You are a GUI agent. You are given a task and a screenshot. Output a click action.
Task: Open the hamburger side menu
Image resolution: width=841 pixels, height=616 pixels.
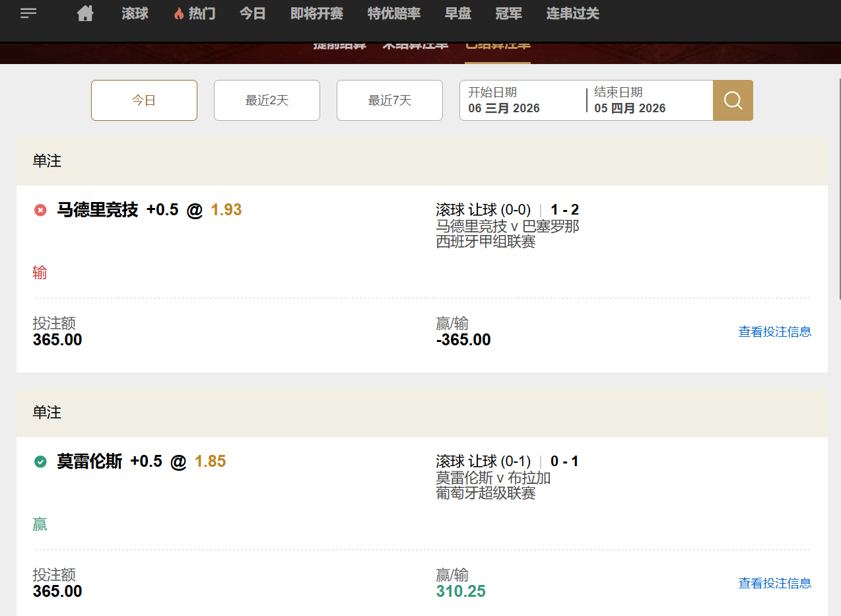pos(28,13)
